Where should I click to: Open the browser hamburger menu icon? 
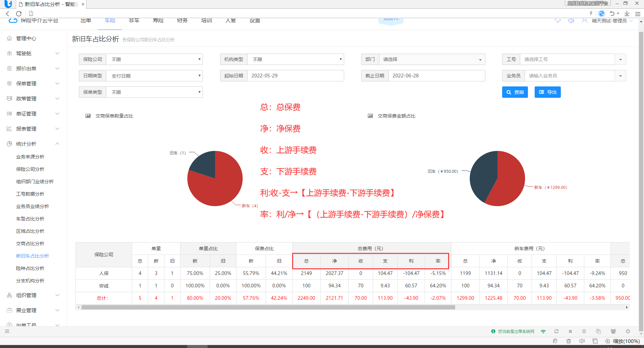[x=638, y=14]
